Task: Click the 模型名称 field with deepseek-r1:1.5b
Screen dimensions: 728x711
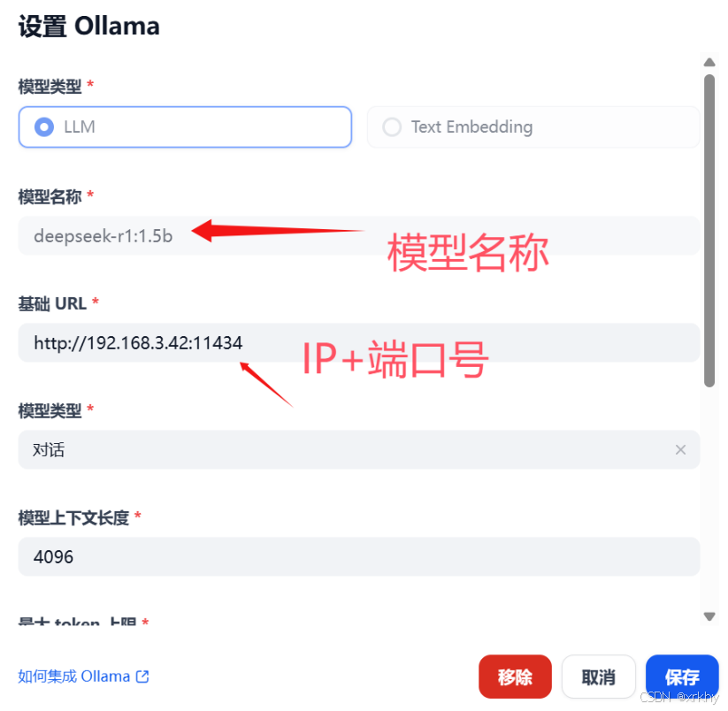Action: click(x=359, y=236)
